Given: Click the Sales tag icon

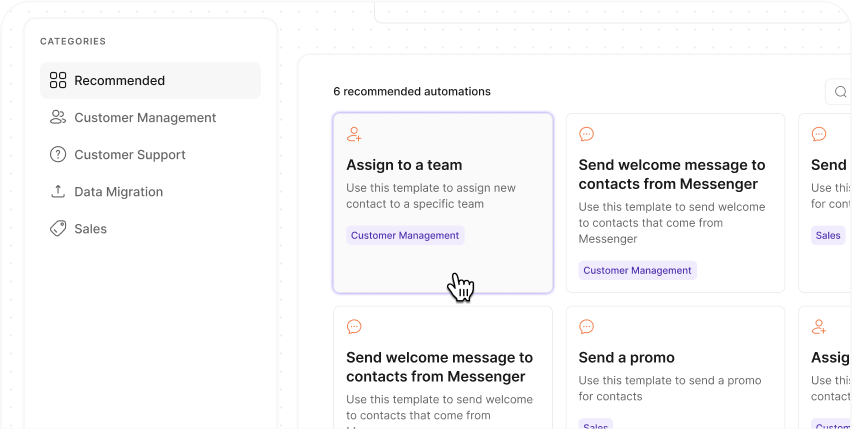Looking at the screenshot, I should point(58,229).
